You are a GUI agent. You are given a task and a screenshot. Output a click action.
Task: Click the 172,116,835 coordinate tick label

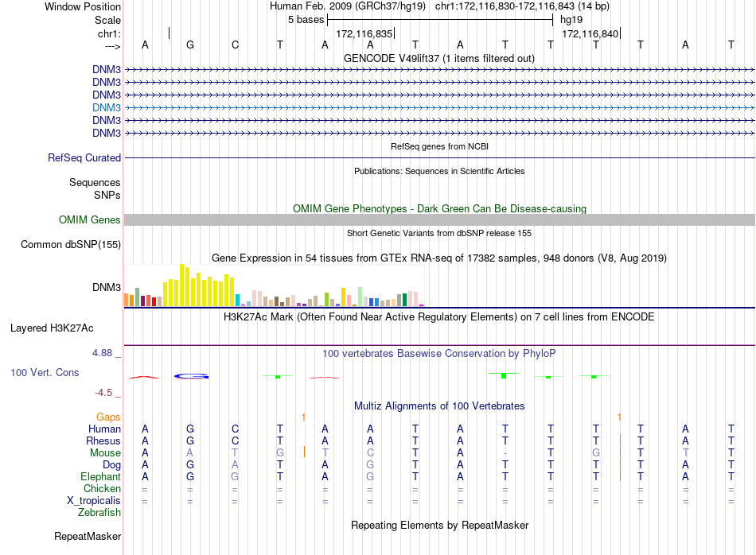coord(364,33)
